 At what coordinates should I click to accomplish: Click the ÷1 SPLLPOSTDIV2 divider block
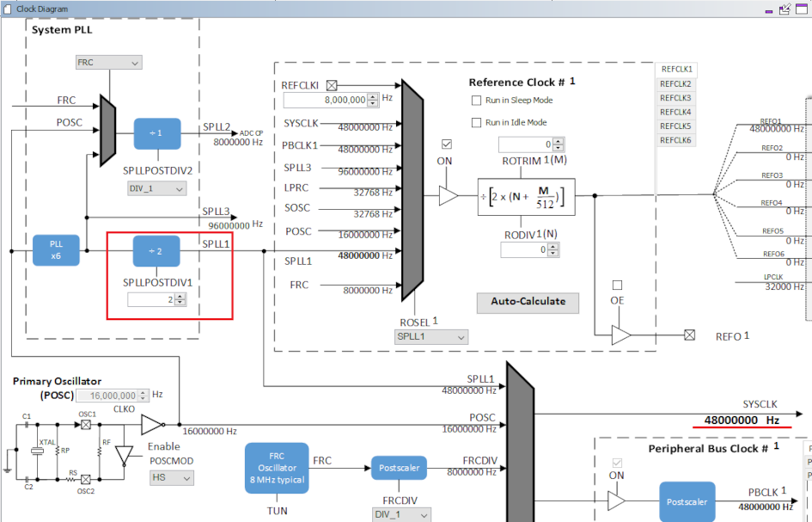coord(156,134)
